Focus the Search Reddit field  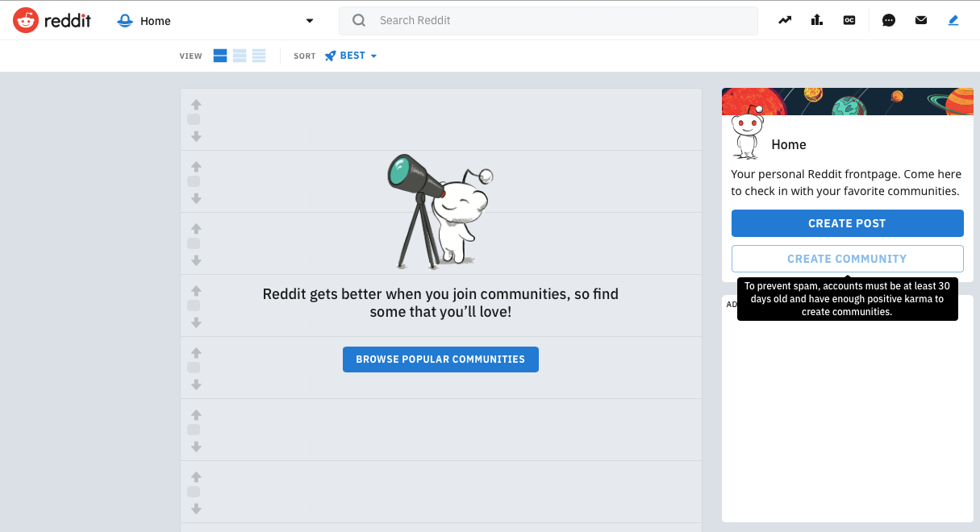[x=548, y=21]
